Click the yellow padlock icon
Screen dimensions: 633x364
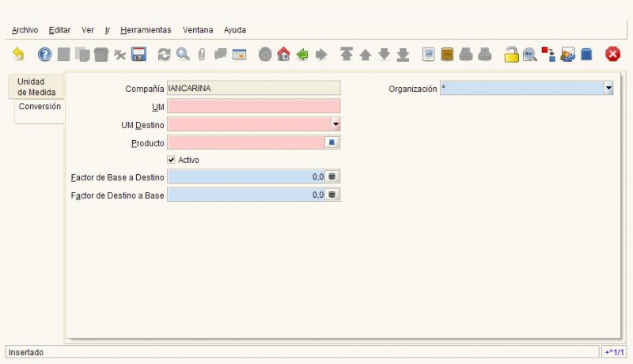coord(512,55)
